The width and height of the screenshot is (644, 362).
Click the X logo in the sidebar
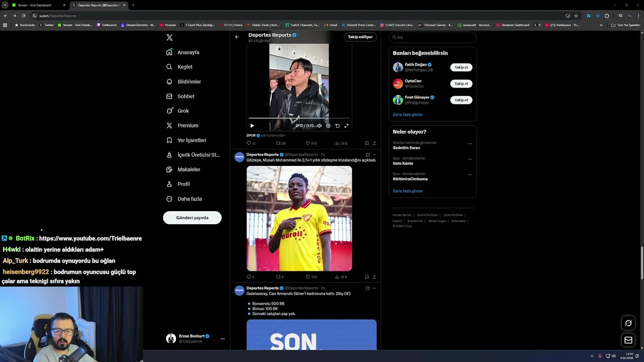point(170,38)
